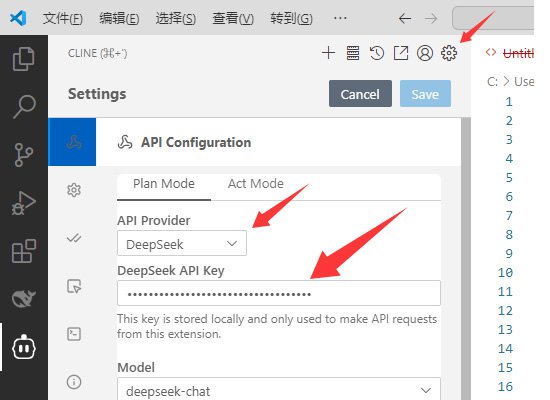Open Cline in new editor tab icon
The width and height of the screenshot is (550, 400).
tap(401, 53)
